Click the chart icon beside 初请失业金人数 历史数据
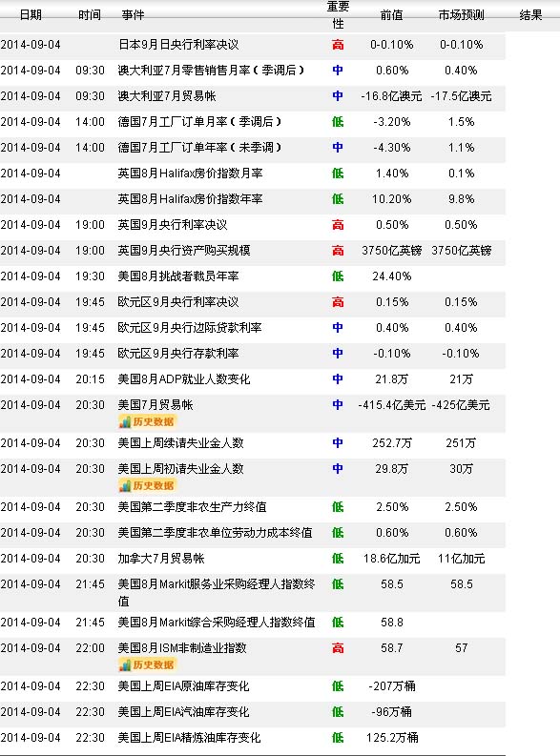This screenshot has height=756, width=560. pyautogui.click(x=125, y=485)
